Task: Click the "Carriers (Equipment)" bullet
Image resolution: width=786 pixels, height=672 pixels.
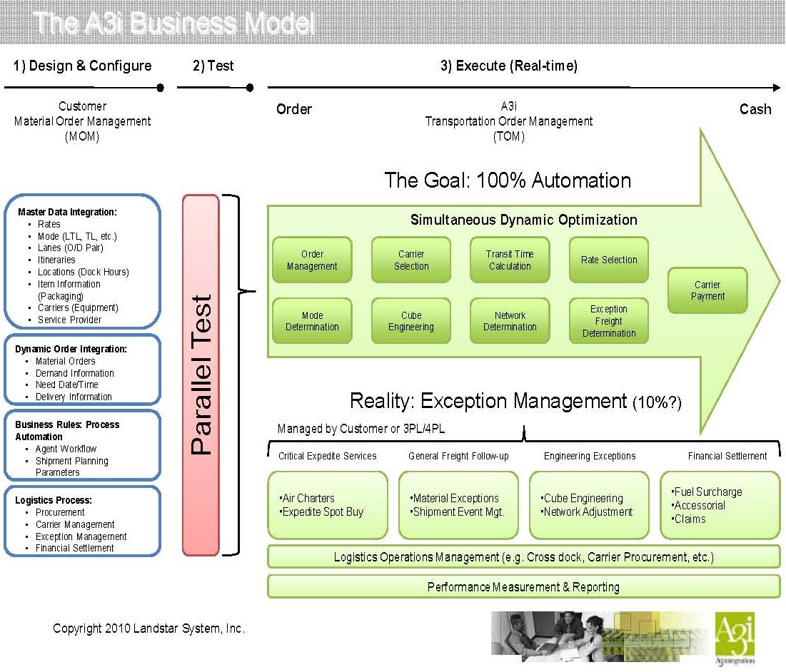Action: coord(78,307)
